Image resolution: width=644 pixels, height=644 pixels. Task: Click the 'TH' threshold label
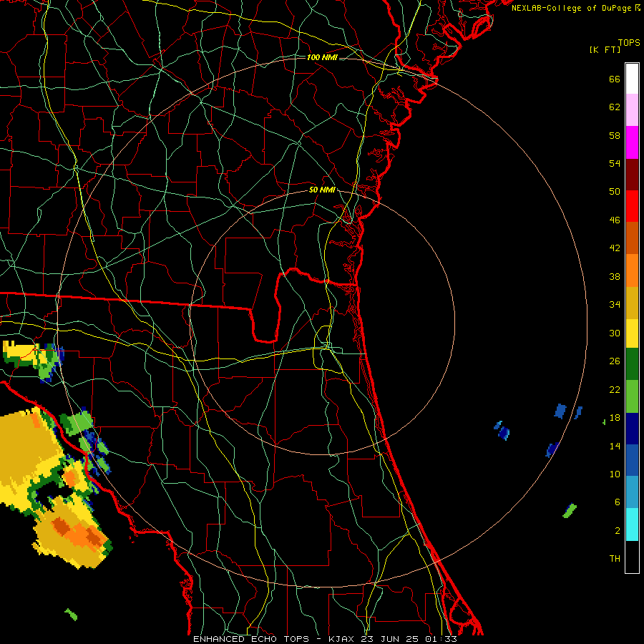tap(615, 558)
